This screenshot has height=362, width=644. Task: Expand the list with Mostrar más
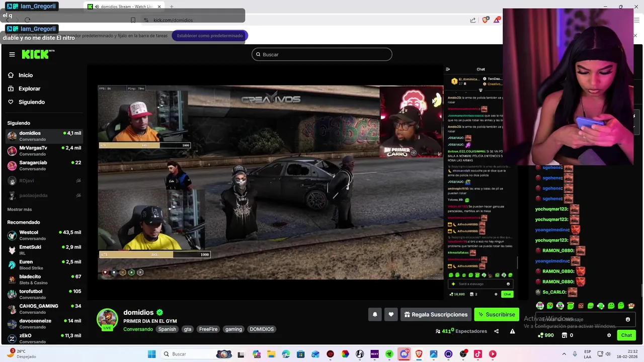(x=20, y=209)
